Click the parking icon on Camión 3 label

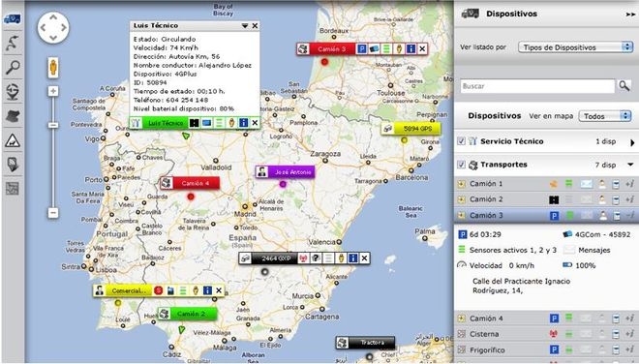[361, 49]
